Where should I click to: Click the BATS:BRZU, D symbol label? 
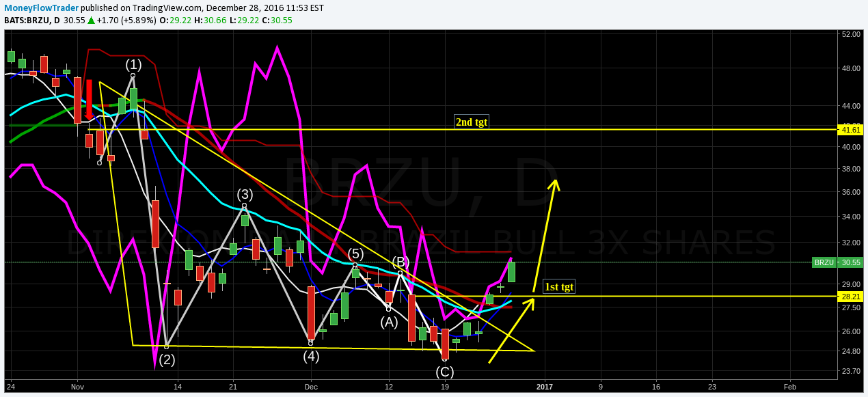32,20
